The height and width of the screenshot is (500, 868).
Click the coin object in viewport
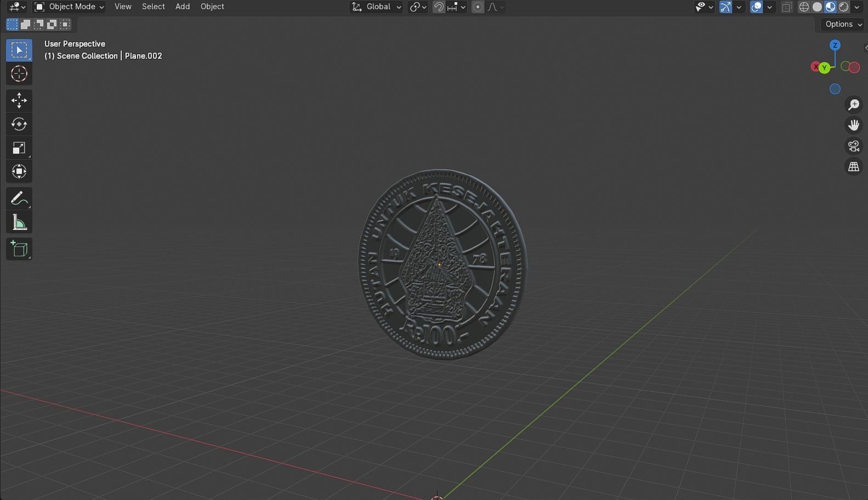442,265
